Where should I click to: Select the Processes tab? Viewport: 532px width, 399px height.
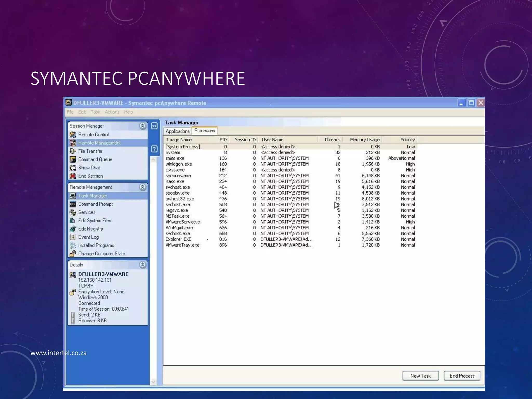[204, 131]
